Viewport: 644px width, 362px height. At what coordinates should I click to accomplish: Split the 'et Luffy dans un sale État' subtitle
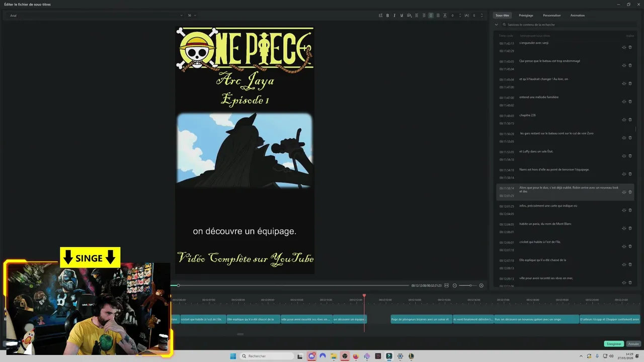[x=624, y=156]
